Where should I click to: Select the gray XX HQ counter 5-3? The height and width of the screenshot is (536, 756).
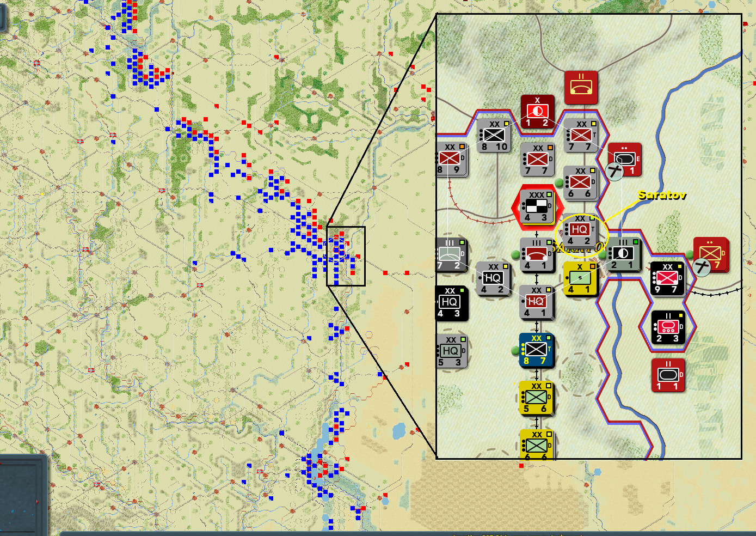coord(452,351)
